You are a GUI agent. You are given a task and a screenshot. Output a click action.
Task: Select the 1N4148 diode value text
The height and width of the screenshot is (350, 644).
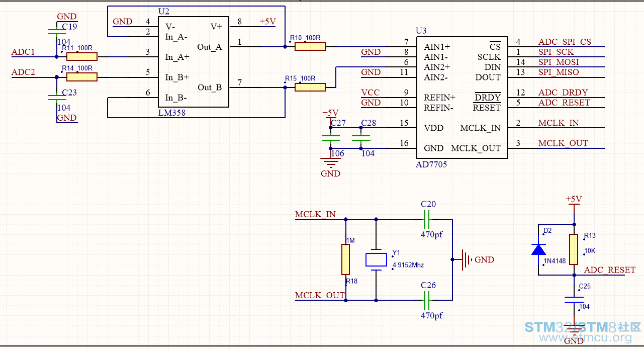[x=555, y=260]
